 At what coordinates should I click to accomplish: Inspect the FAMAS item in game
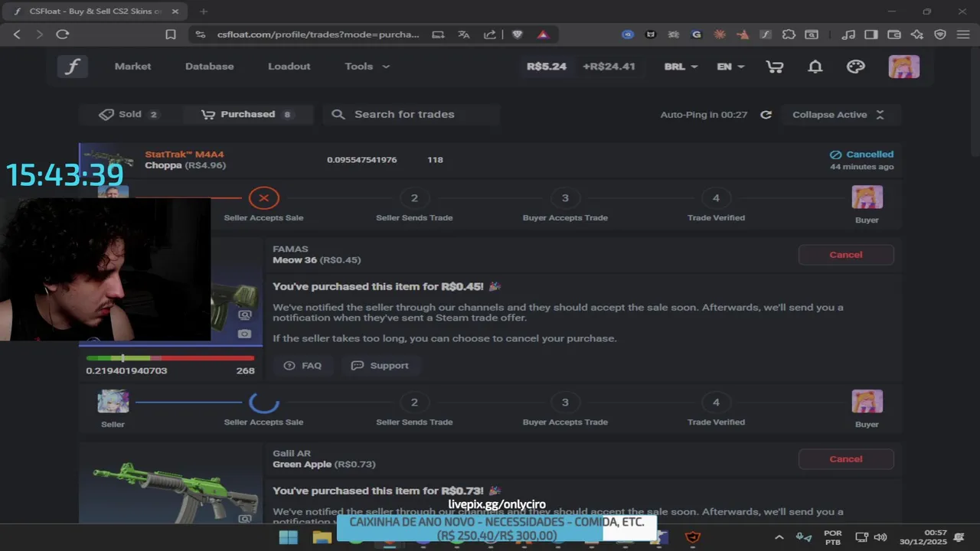pos(244,315)
